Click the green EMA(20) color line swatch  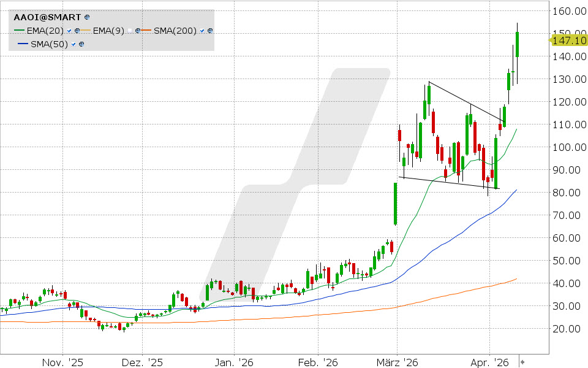click(19, 31)
